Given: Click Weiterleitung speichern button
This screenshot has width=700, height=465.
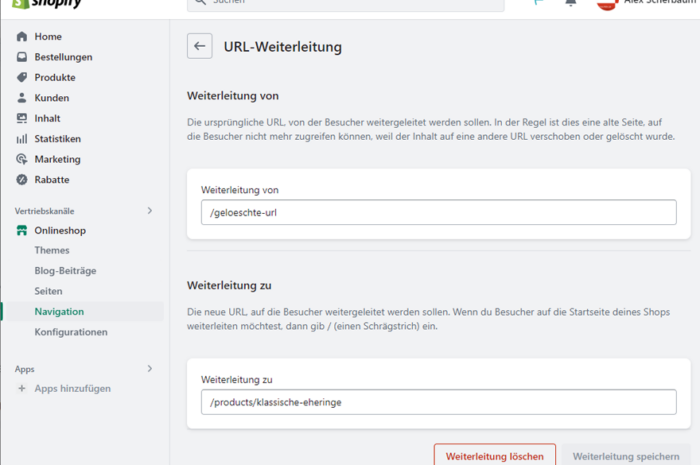Looking at the screenshot, I should point(626,455).
